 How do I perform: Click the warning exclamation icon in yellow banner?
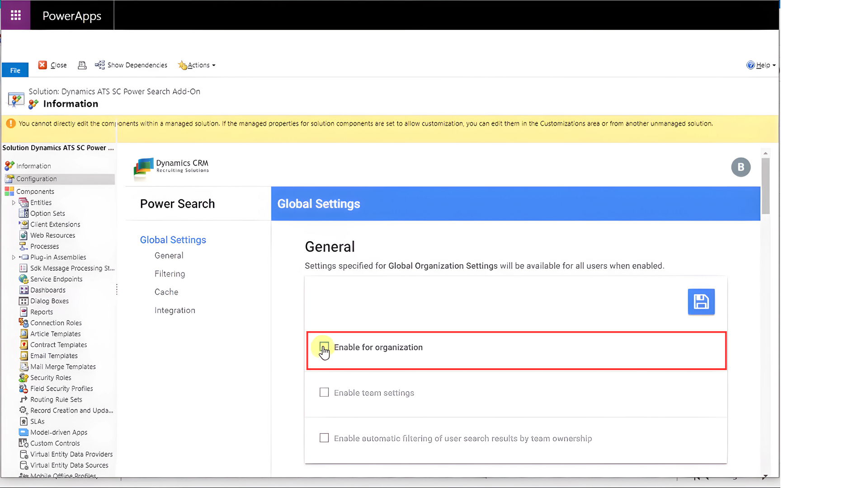[x=11, y=123]
